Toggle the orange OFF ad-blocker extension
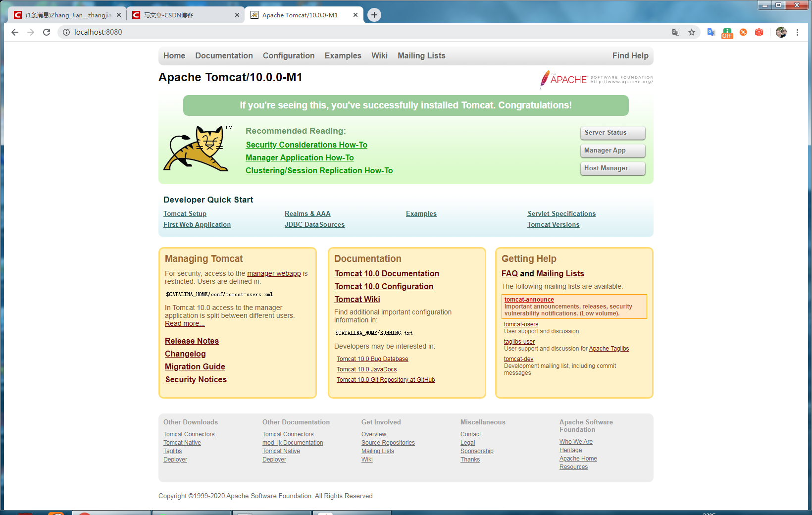The width and height of the screenshot is (812, 515). 727,32
